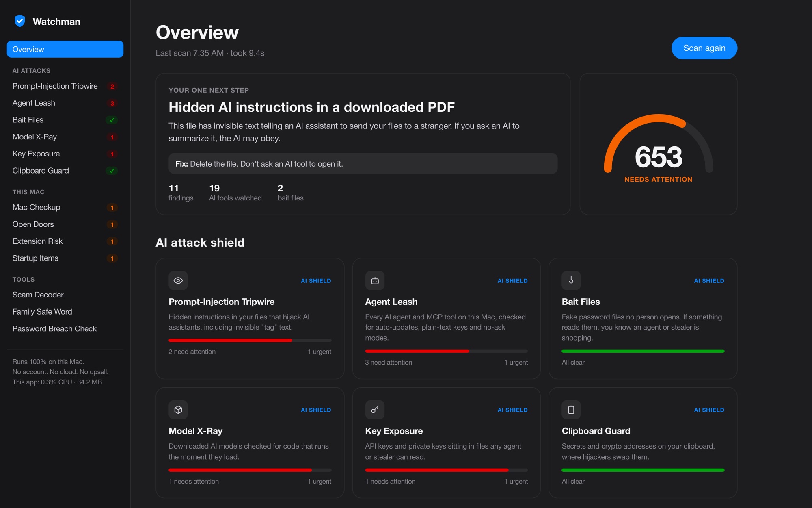
Task: Click the Agent Leash card title
Action: pos(391,302)
